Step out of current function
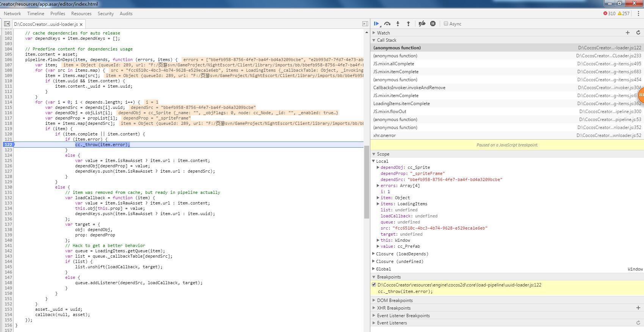The image size is (644, 332). [408, 24]
